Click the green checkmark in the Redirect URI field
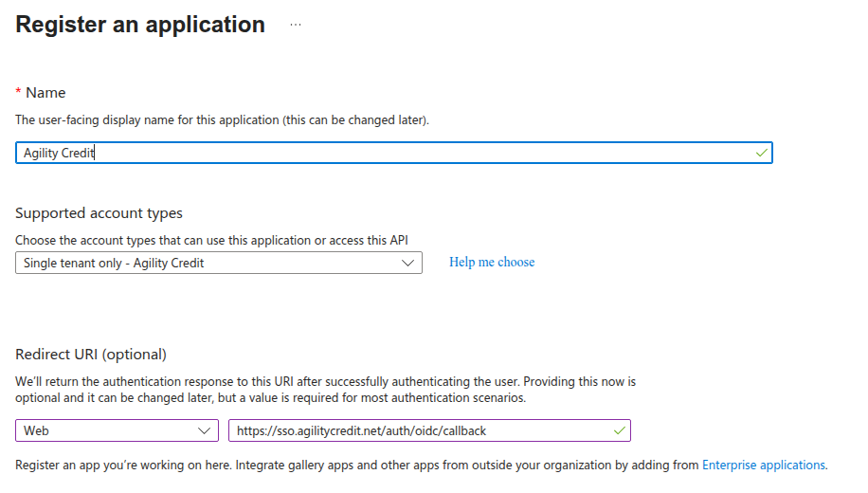Viewport: 868px width, 493px height. coord(620,430)
